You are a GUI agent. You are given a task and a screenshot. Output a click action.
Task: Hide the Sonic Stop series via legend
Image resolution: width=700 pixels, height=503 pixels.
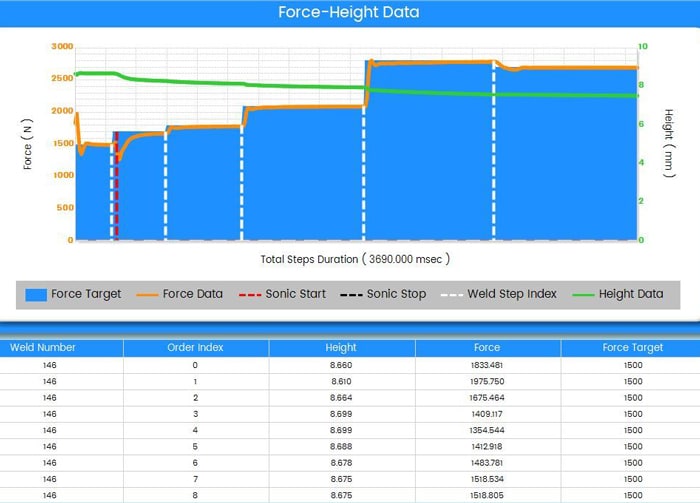pos(385,294)
